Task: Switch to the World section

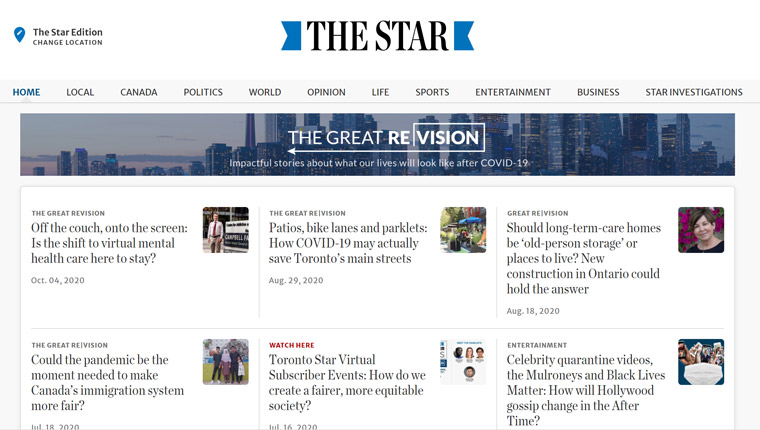Action: pos(265,92)
